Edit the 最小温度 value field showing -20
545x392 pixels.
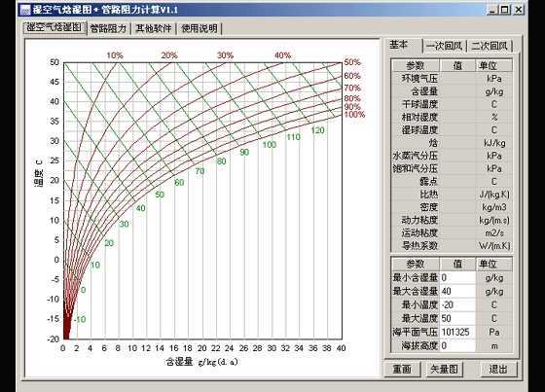[457, 304]
